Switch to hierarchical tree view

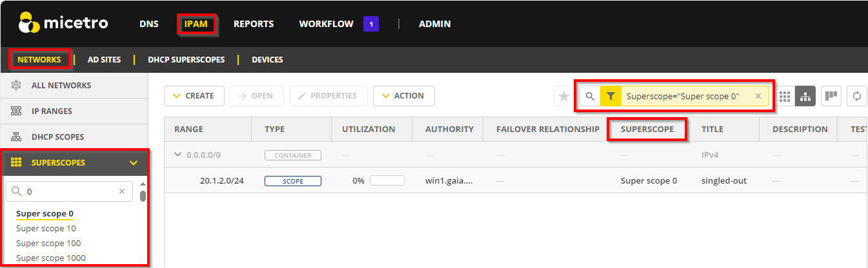(x=805, y=96)
